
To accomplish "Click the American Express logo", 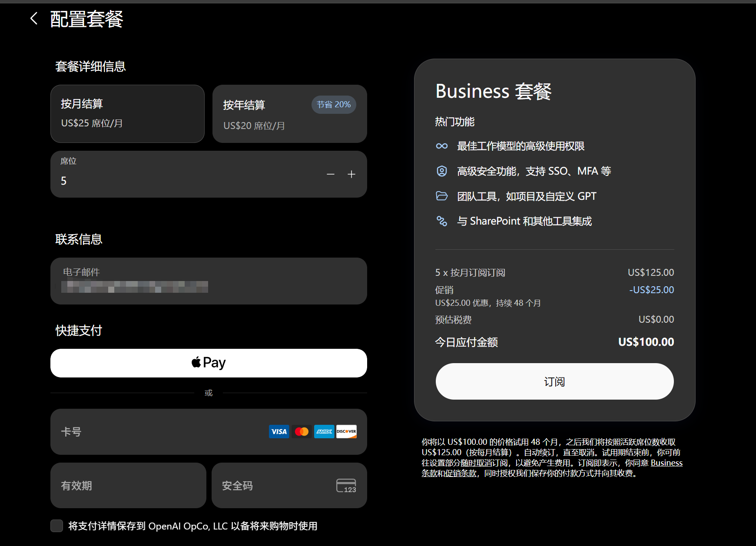I will point(324,432).
